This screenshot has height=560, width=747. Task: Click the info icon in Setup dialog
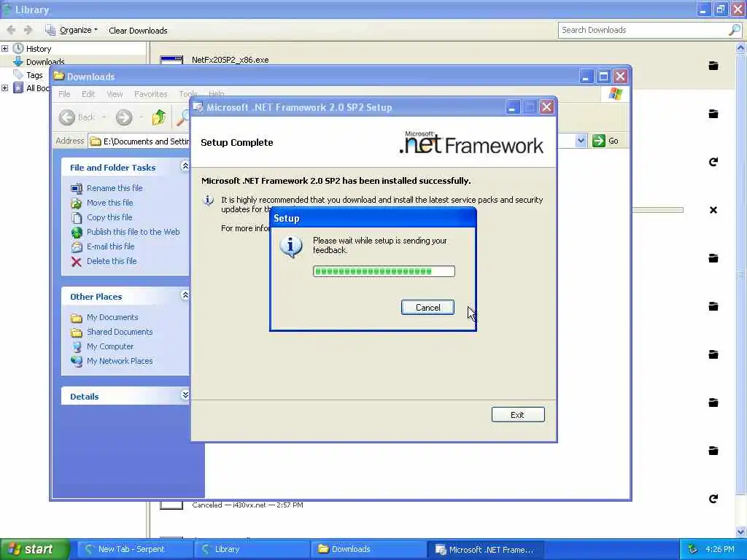coord(291,246)
